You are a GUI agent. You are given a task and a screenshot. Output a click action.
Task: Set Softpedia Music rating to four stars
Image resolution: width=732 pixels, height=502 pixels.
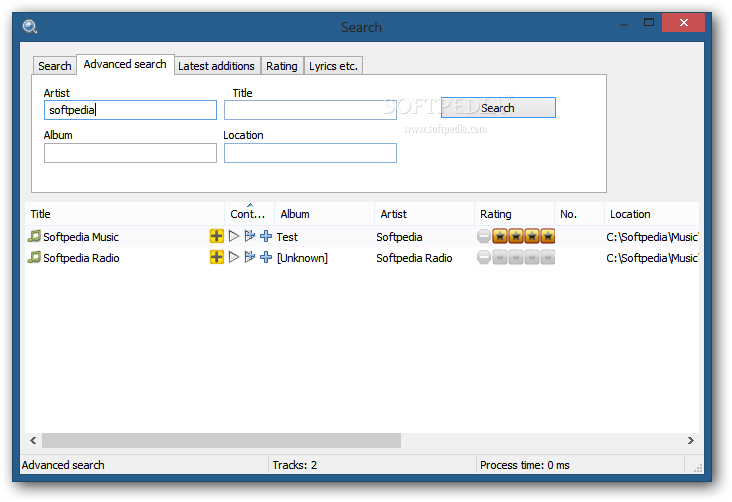tap(548, 236)
